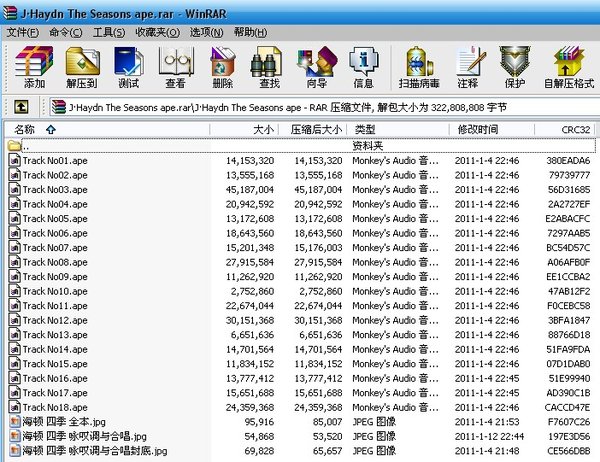
Task: Open the Commands (命令) menu
Action: (65, 33)
